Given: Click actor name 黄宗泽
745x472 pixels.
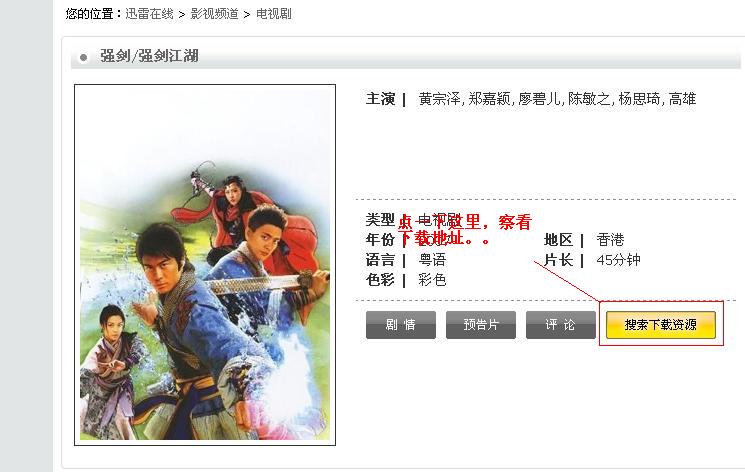Looking at the screenshot, I should [x=439, y=99].
